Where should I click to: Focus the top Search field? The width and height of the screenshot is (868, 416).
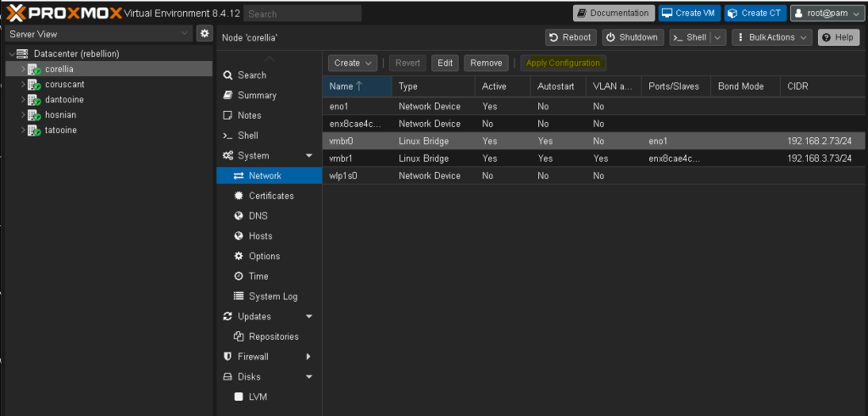pyautogui.click(x=303, y=14)
